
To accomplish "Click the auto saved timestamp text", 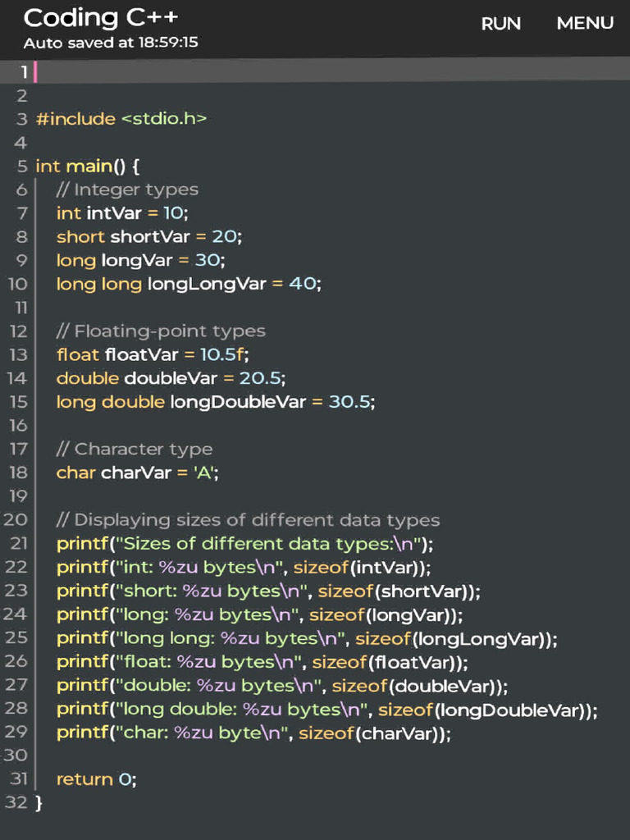I will (111, 43).
